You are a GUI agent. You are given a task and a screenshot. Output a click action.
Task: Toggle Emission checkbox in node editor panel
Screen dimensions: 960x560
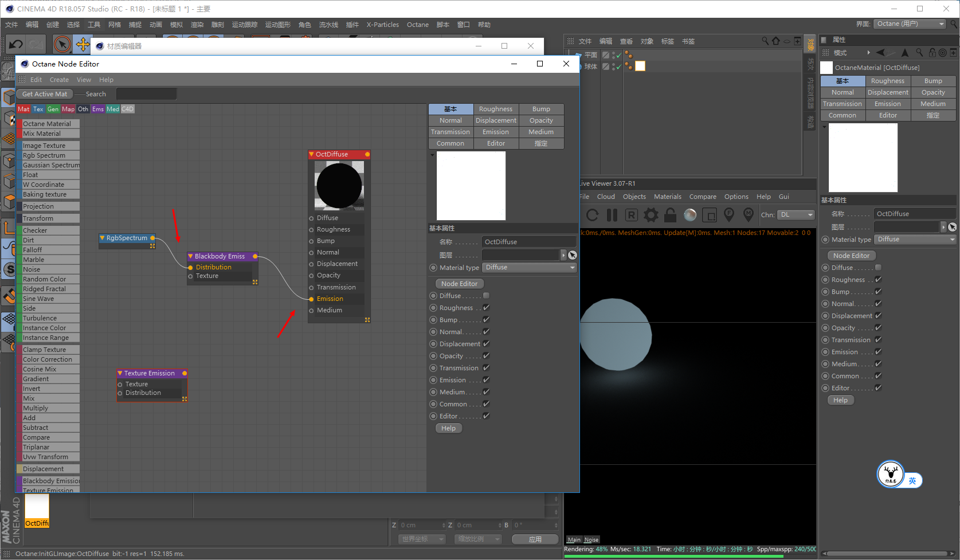(x=486, y=380)
